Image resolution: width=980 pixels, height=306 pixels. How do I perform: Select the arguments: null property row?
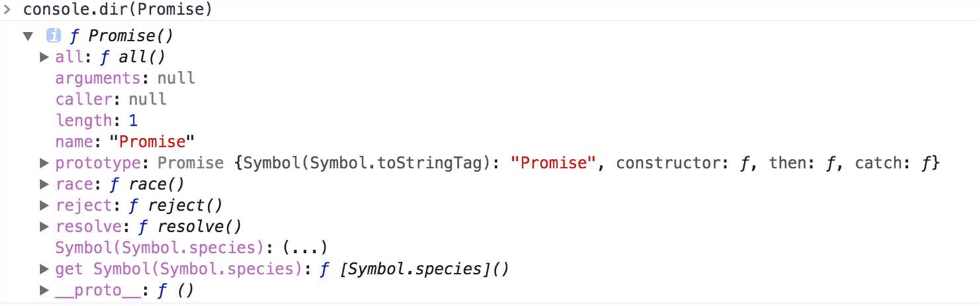126,78
